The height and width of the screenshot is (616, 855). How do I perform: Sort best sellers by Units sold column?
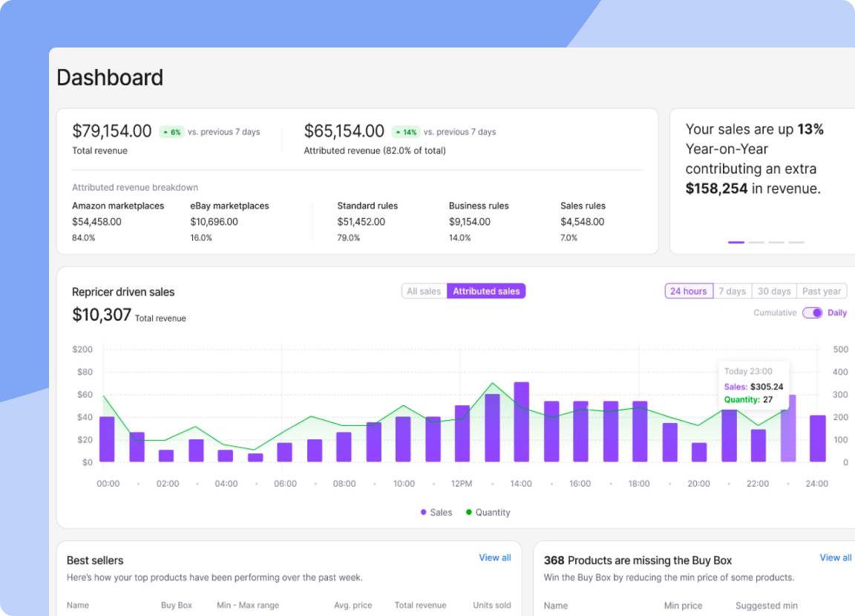[x=491, y=605]
